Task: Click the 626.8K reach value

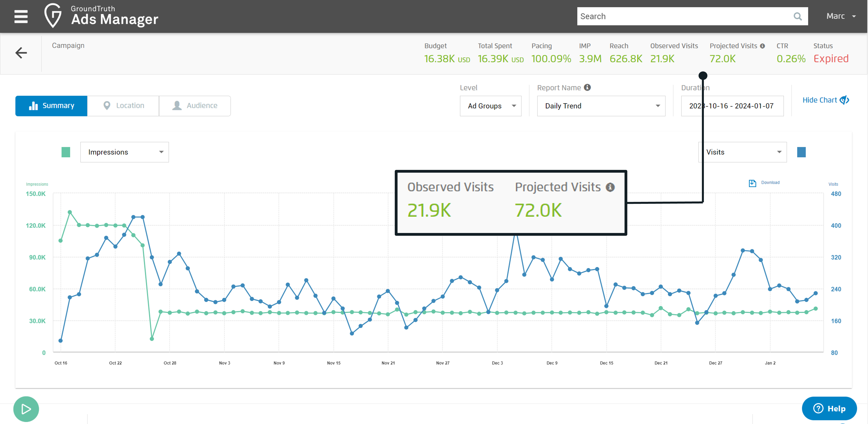Action: tap(626, 59)
